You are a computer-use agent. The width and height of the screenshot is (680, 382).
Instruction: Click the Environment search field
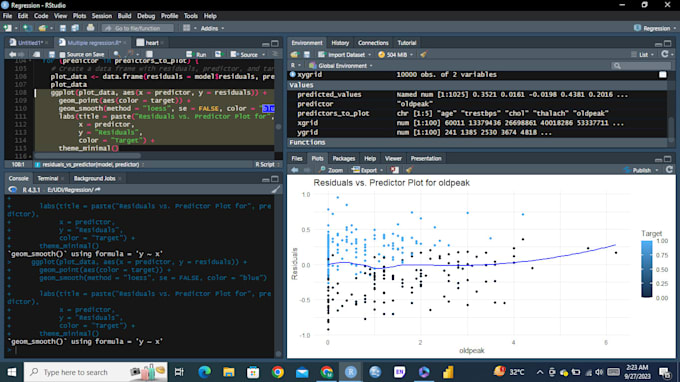[641, 66]
